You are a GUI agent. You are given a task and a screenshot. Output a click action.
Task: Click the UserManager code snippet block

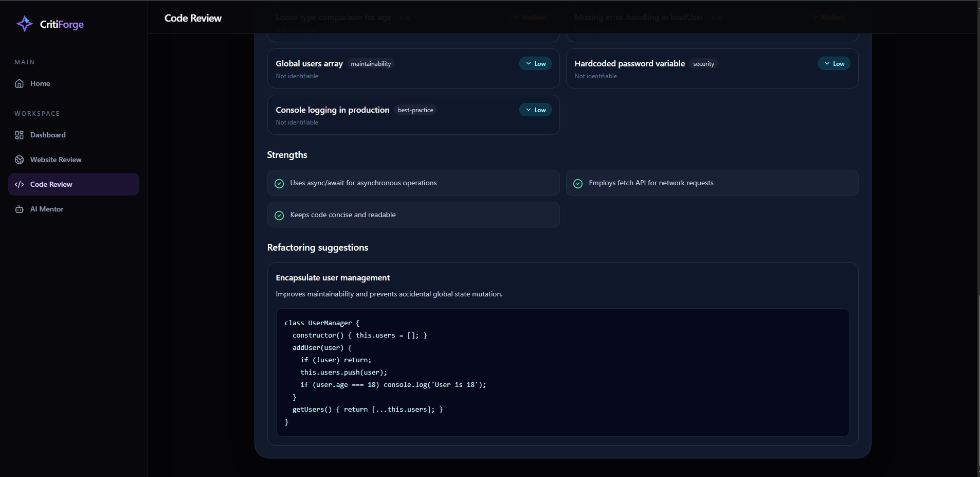click(562, 373)
